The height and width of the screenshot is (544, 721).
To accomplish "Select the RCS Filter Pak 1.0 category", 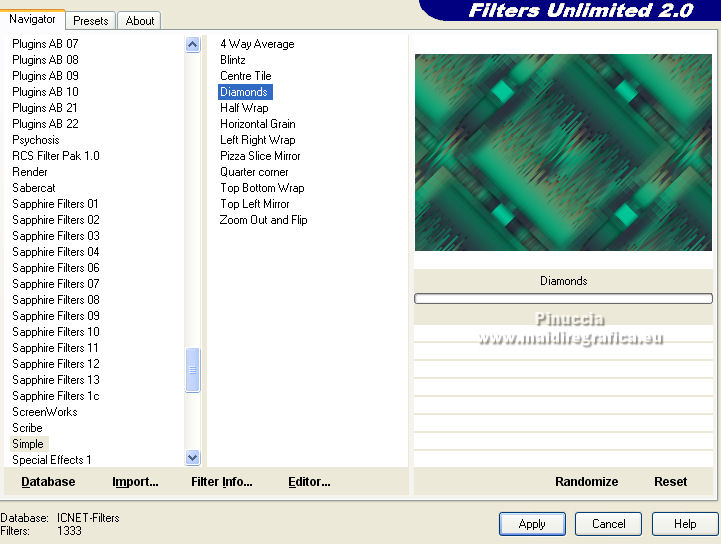I will point(56,156).
